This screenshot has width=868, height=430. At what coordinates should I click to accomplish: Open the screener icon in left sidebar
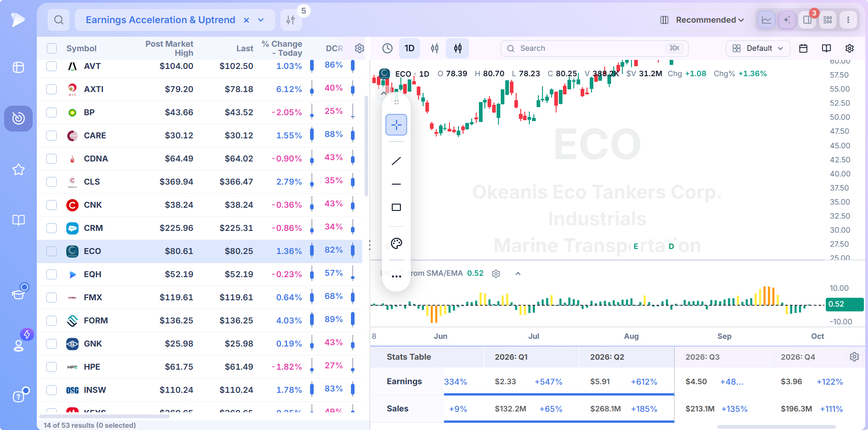click(19, 118)
